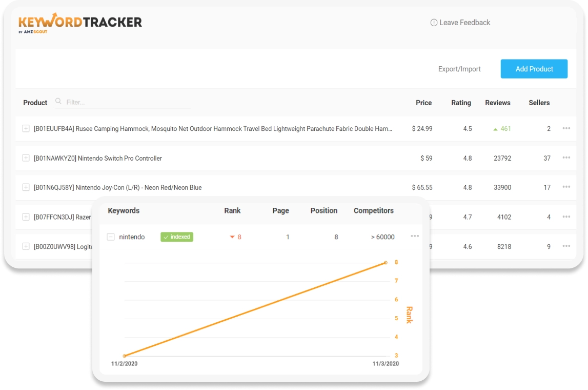Click the Competitors column header

point(374,210)
